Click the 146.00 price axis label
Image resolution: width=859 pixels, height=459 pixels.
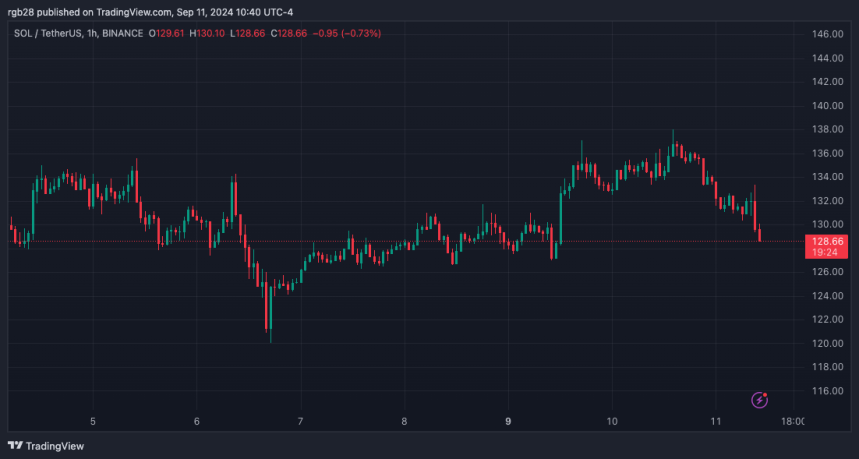(x=827, y=34)
